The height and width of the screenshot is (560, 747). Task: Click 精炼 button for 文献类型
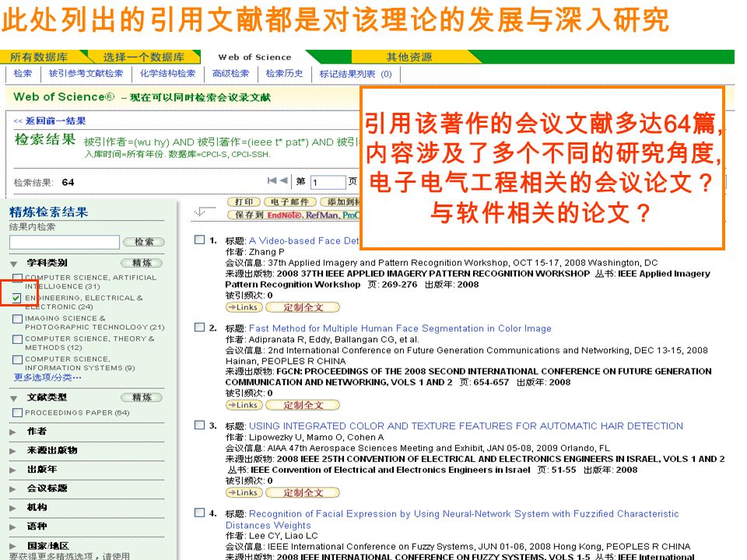pyautogui.click(x=142, y=397)
